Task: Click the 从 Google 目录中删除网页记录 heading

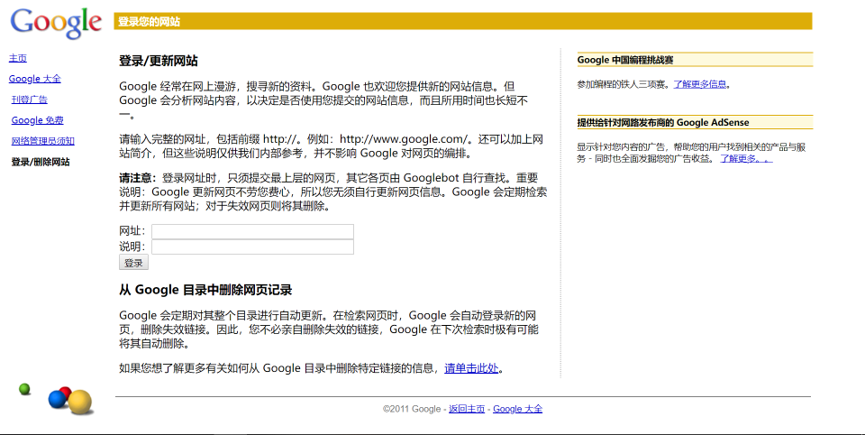Action: 205,289
